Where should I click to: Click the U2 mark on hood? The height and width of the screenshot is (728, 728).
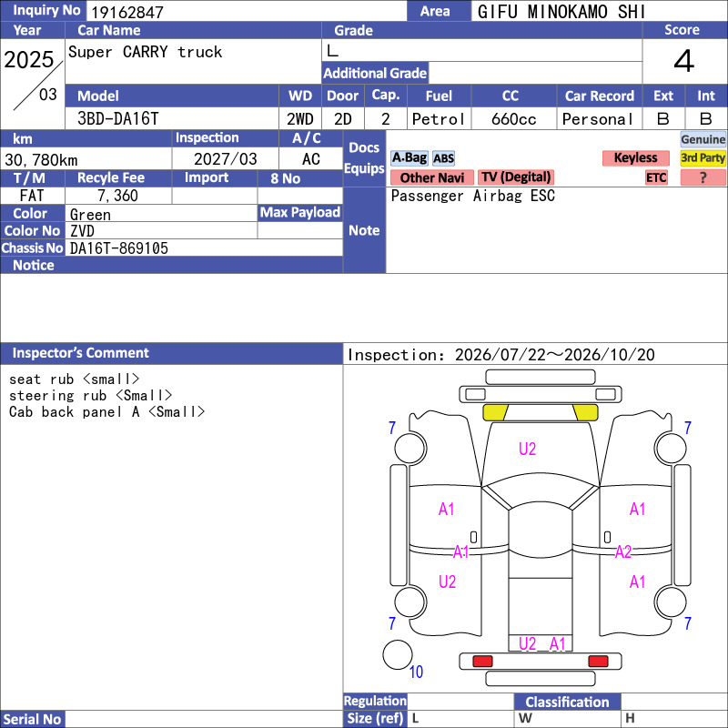[528, 449]
